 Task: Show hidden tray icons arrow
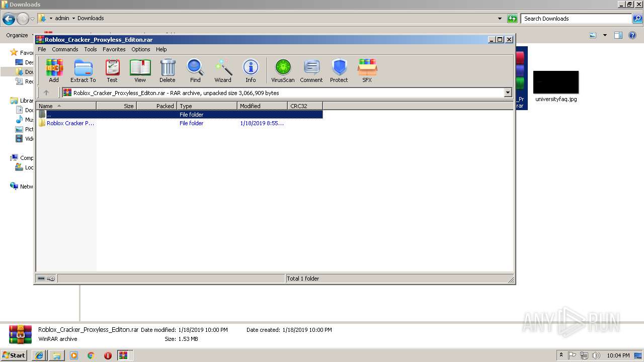pyautogui.click(x=561, y=355)
